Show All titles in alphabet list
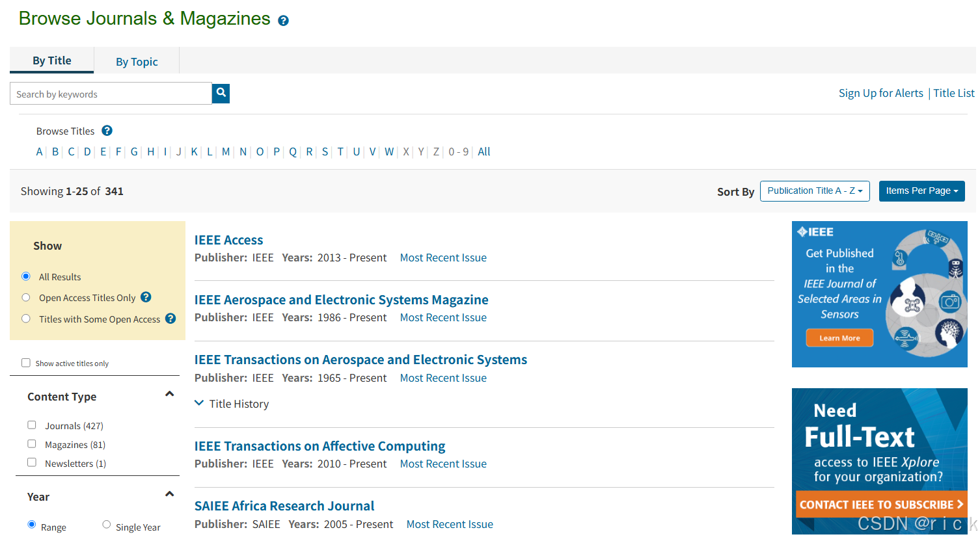Viewport: 980px width, 541px height. coord(484,152)
